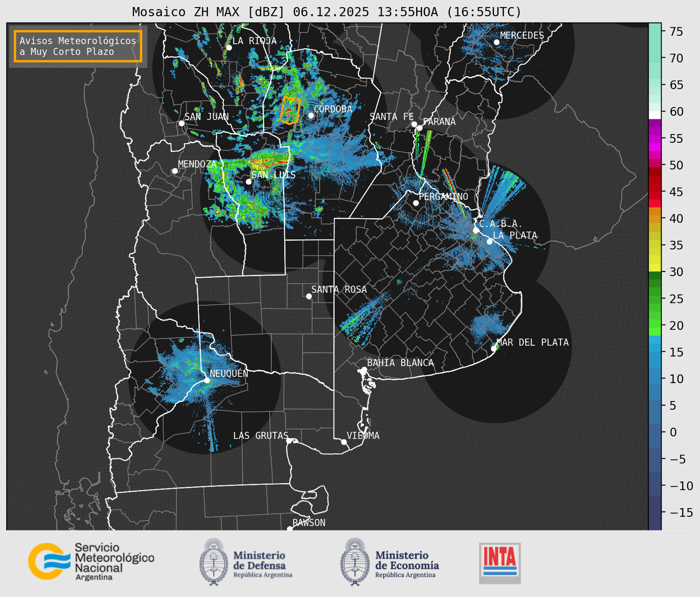Click the LA PLATA city marker dot
The width and height of the screenshot is (700, 597).
(x=490, y=242)
